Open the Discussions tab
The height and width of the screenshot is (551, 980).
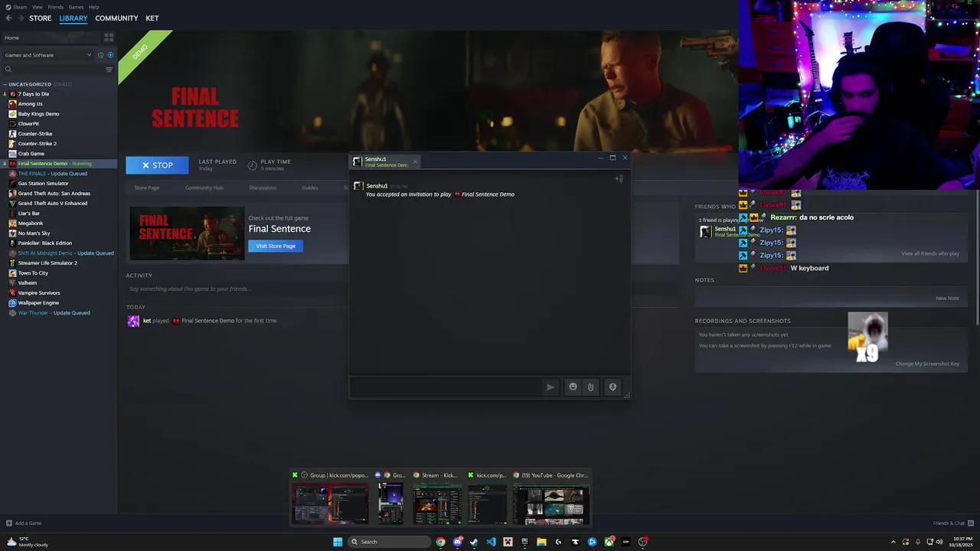[x=263, y=187]
